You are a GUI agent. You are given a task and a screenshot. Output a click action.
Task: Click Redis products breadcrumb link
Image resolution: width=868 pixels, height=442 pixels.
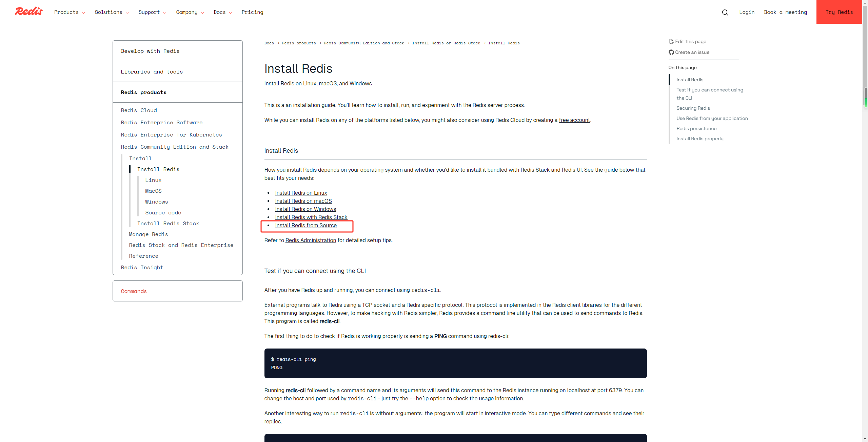299,43
